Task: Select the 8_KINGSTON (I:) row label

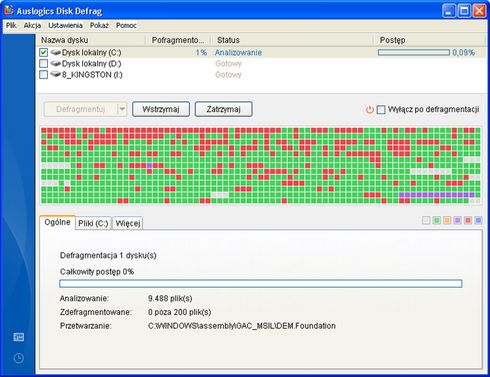Action: (92, 74)
